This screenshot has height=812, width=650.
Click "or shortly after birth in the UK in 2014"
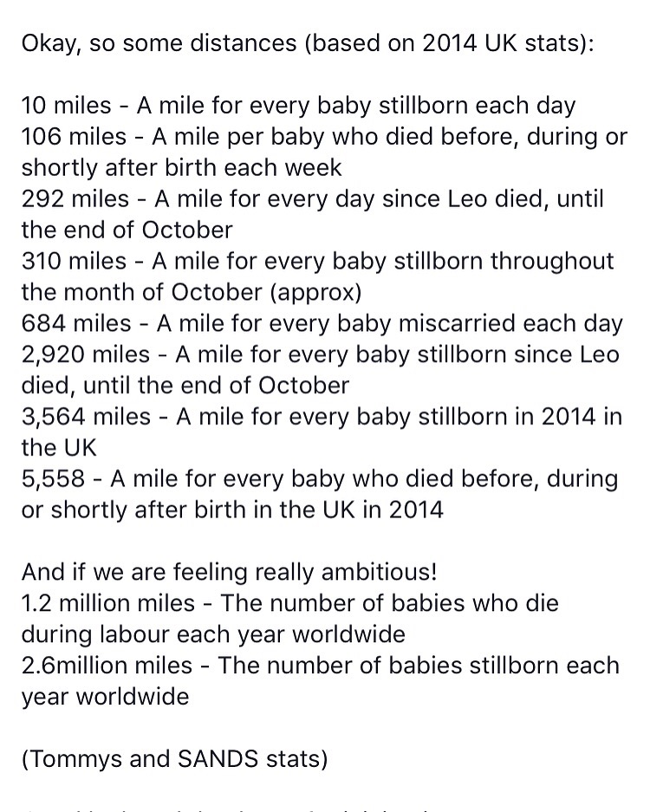pyautogui.click(x=231, y=510)
